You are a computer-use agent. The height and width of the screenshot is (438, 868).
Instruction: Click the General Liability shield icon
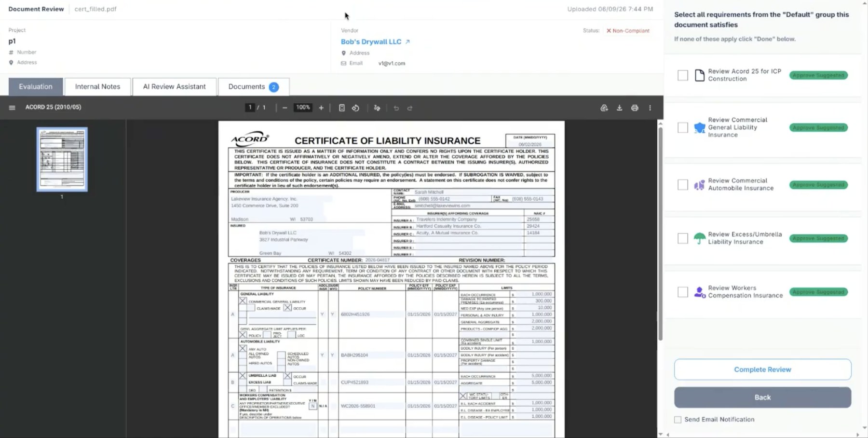pos(699,127)
